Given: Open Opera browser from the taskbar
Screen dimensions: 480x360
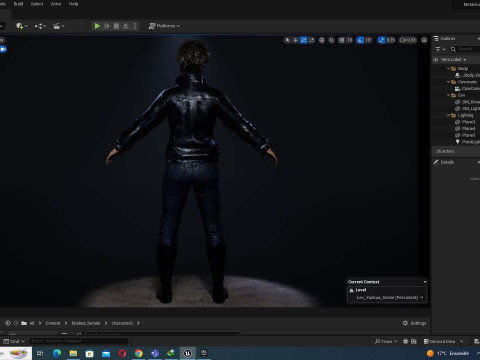Looking at the screenshot, I should click(122, 353).
